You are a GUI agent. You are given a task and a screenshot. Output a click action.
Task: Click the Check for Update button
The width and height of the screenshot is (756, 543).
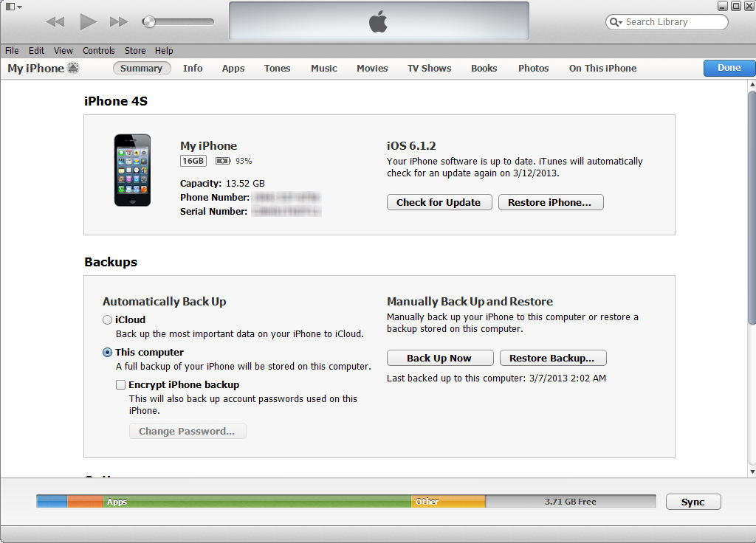click(x=439, y=202)
